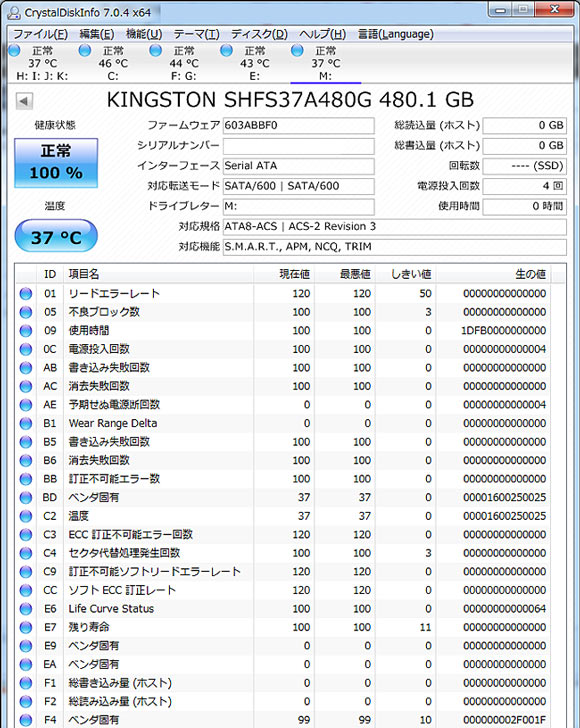Click status icon for ID E9 row

[x=26, y=646]
